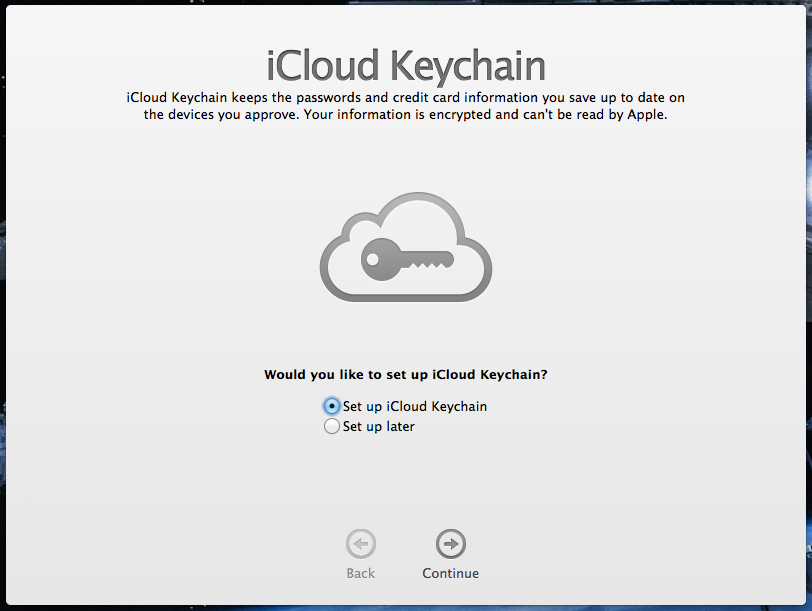Select the "Set up later" radio button
812x611 pixels.
332,426
